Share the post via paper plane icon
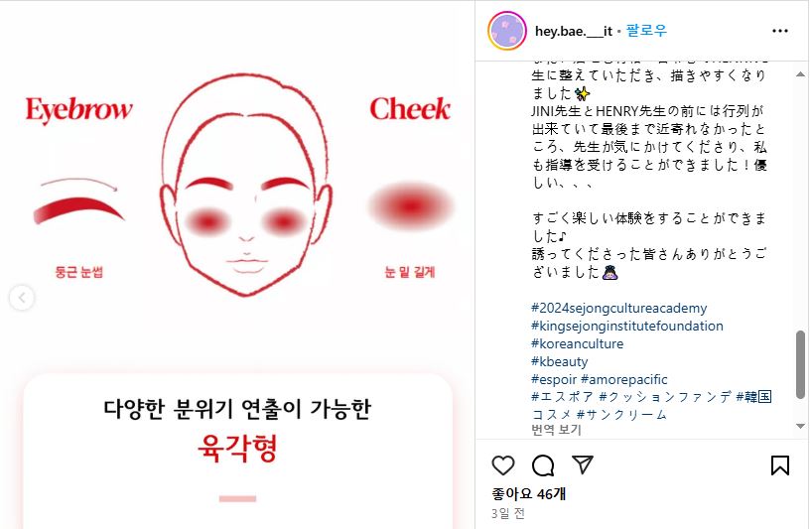812x529 pixels. pos(583,464)
